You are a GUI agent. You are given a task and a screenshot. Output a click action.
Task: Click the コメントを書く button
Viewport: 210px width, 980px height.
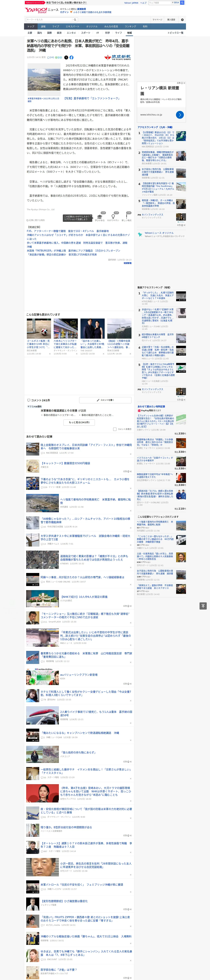point(105,400)
